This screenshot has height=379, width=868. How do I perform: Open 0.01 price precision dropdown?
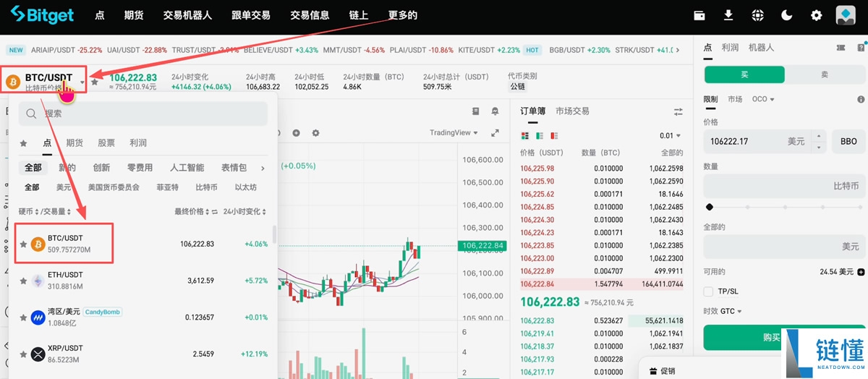point(671,136)
